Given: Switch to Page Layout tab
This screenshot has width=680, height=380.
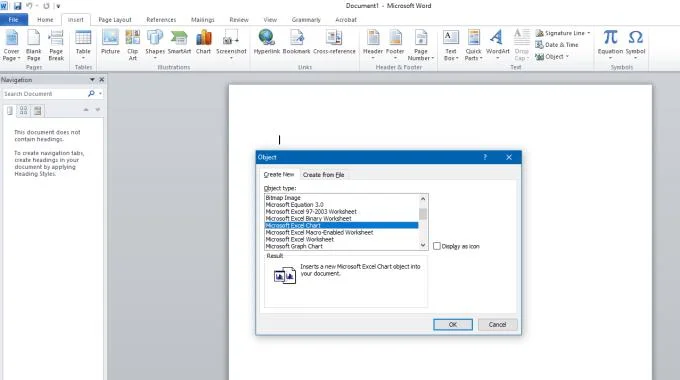Looking at the screenshot, I should (x=115, y=20).
